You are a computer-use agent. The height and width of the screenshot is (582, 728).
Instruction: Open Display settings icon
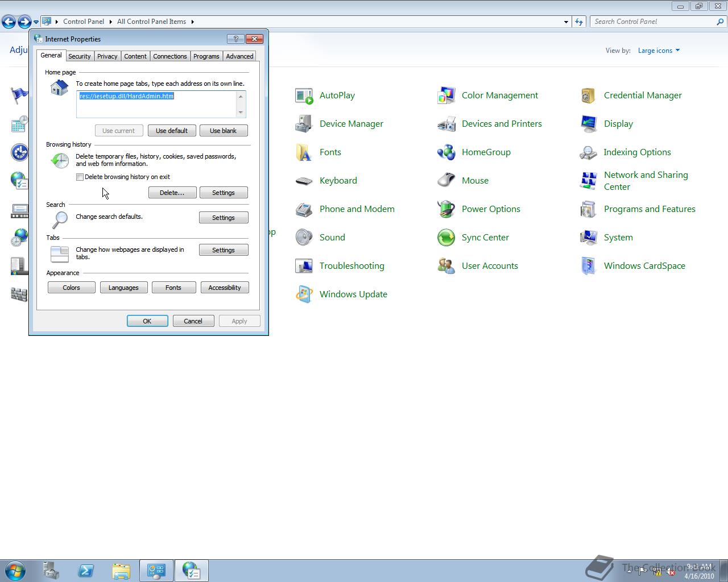pos(589,124)
